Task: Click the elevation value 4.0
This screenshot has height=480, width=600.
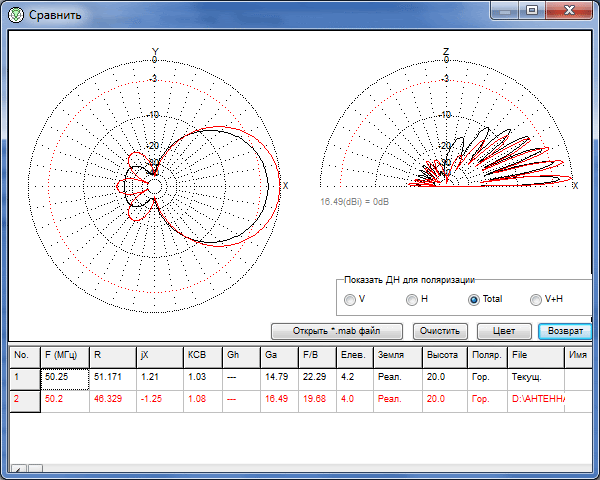Action: click(355, 401)
